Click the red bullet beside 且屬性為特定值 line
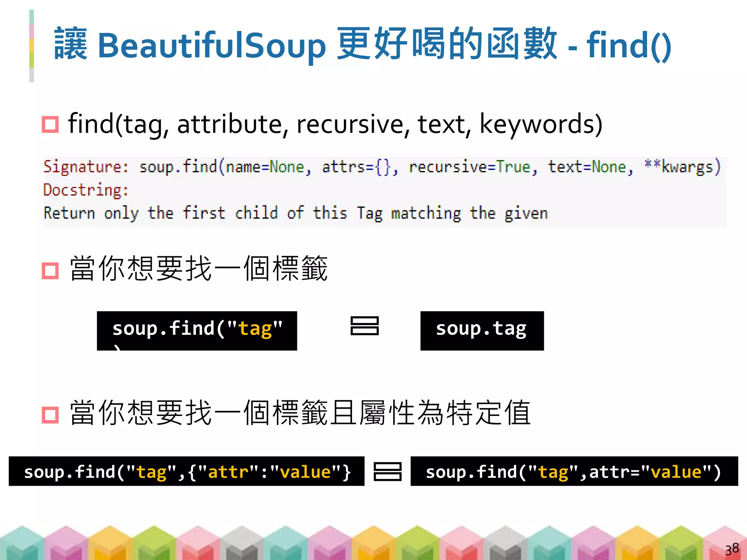The height and width of the screenshot is (560, 747). pyautogui.click(x=50, y=415)
